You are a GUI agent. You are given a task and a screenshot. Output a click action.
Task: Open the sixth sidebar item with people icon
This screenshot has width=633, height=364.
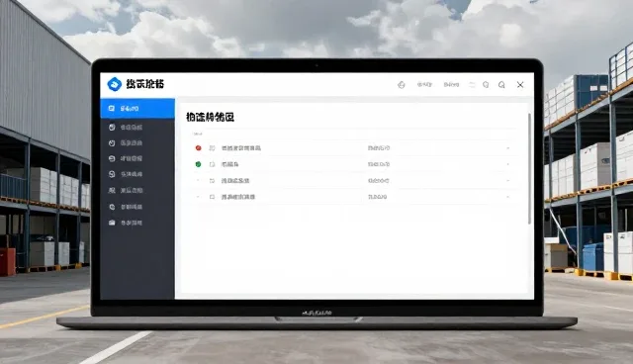click(137, 191)
